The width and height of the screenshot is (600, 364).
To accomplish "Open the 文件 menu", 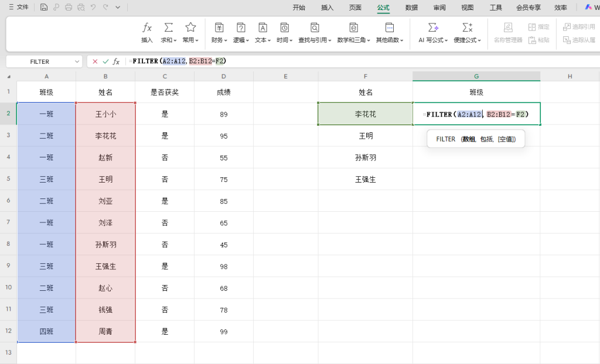I will click(19, 8).
